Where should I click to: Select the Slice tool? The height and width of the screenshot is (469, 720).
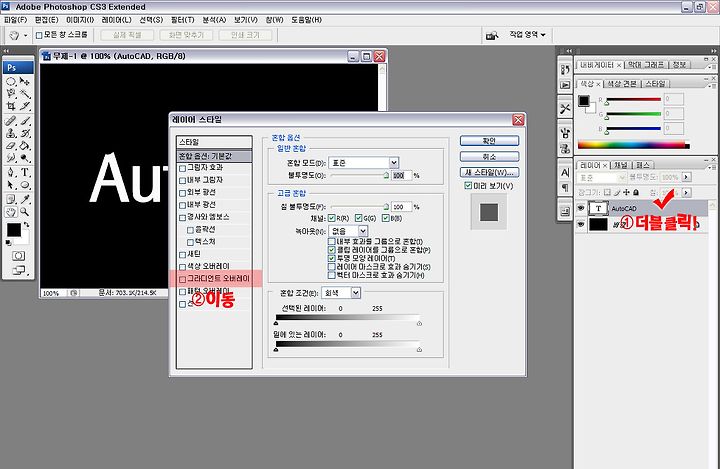pyautogui.click(x=25, y=107)
